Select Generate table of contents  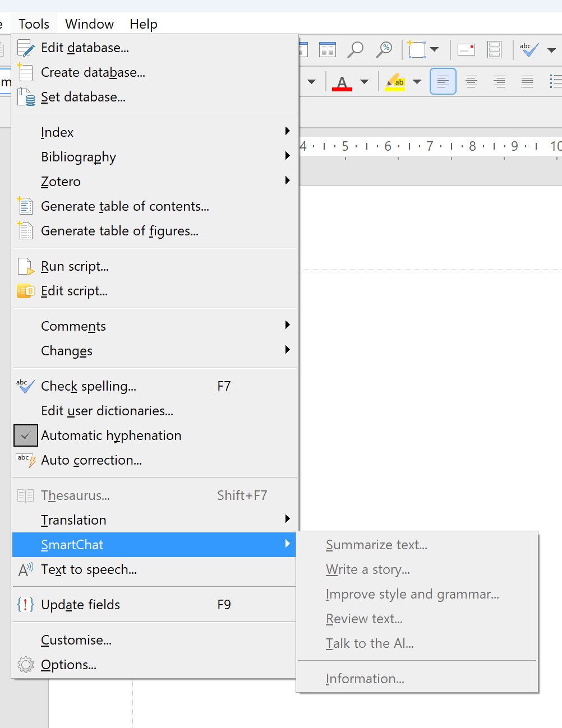click(x=125, y=206)
